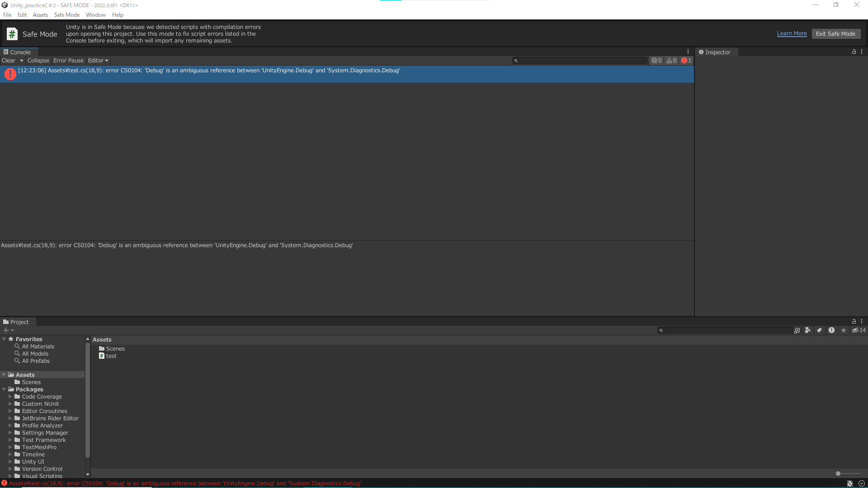This screenshot has width=868, height=488.
Task: Click the vertical dots overflow menu icon
Action: (x=689, y=52)
